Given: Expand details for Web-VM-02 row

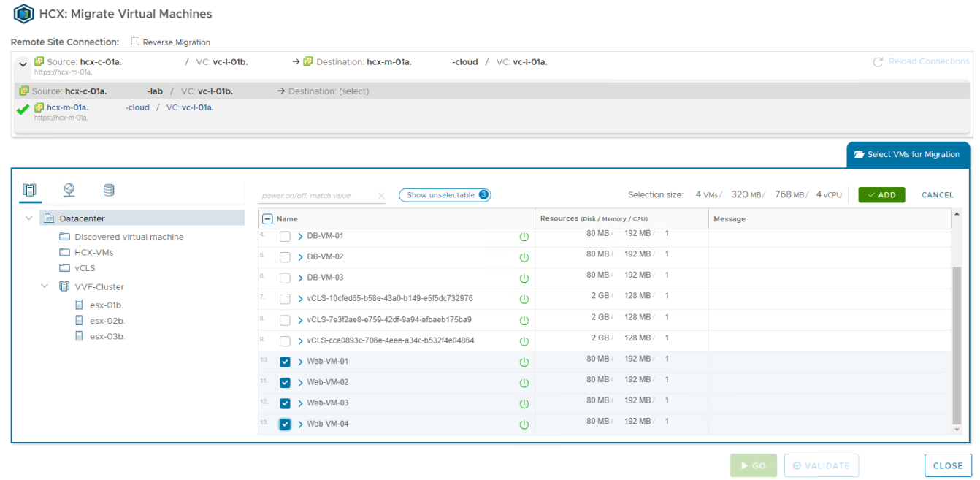Looking at the screenshot, I should pos(300,383).
